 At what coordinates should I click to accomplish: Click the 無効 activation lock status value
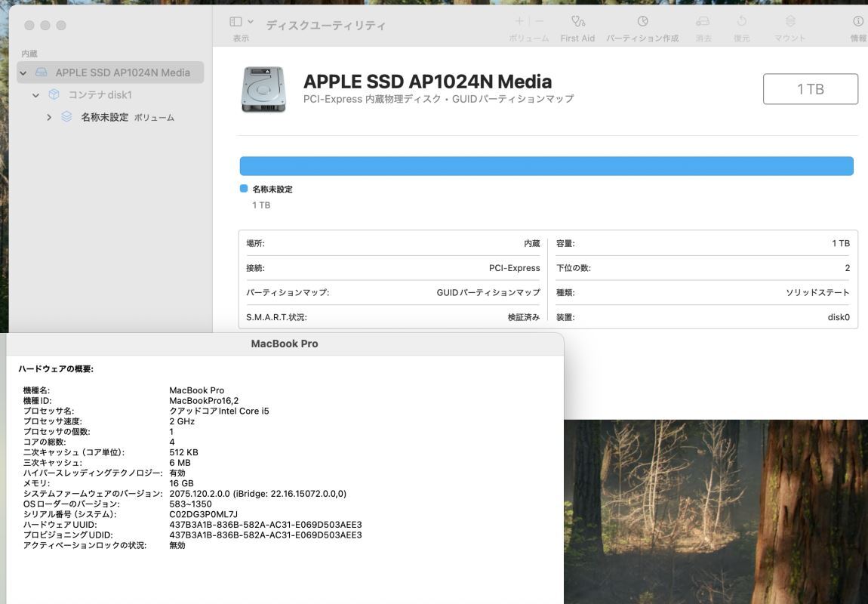coord(177,545)
